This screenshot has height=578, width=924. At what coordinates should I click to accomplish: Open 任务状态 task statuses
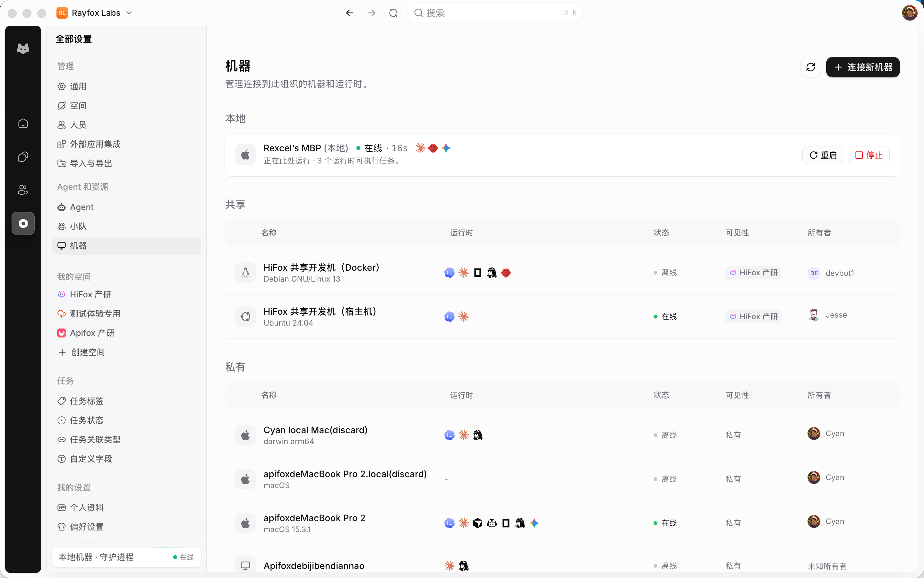click(x=126, y=421)
